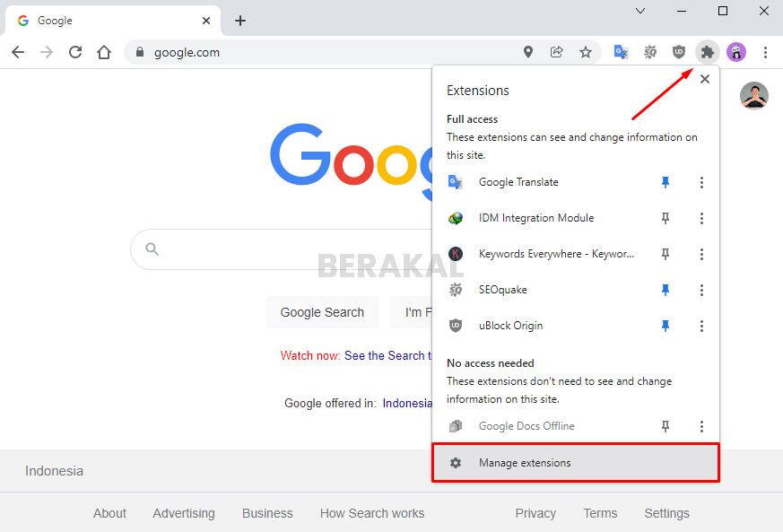This screenshot has height=532, width=783.
Task: Click the Indonesia language link
Action: click(x=408, y=403)
